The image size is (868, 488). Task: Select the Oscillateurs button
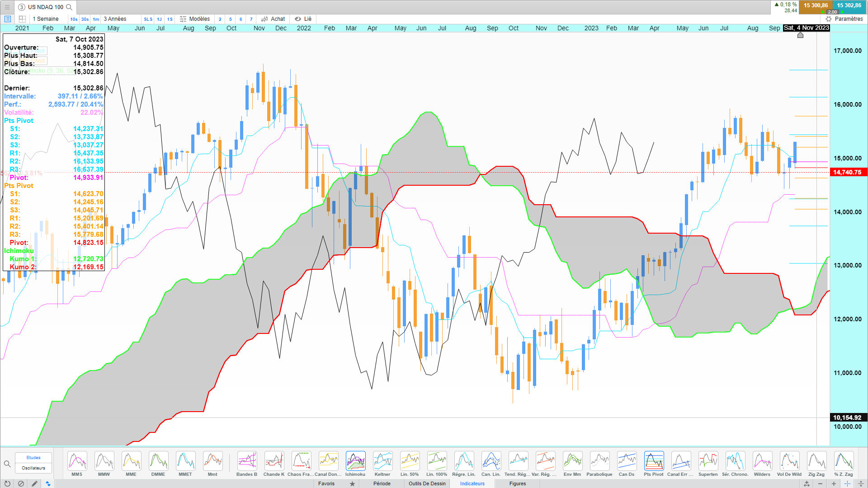33,468
